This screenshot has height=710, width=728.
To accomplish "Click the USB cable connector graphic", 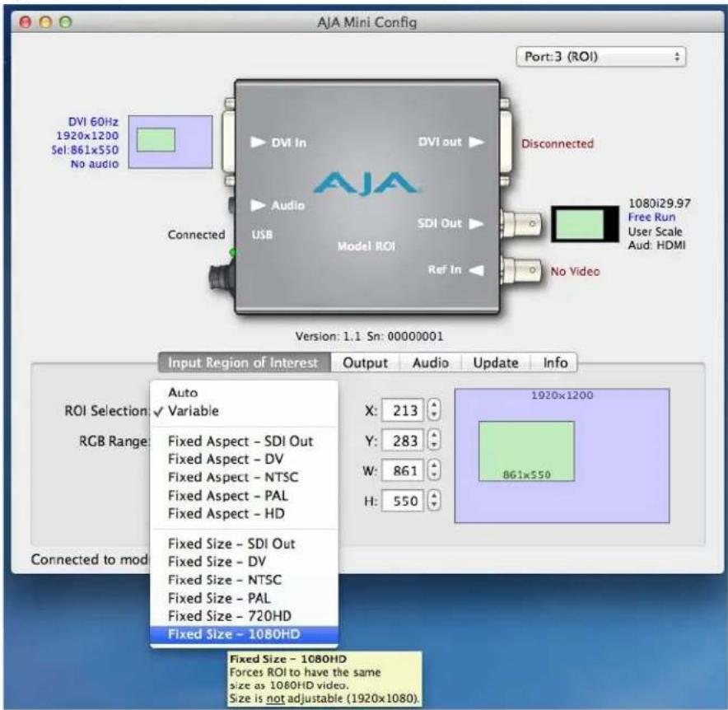I will tap(222, 278).
